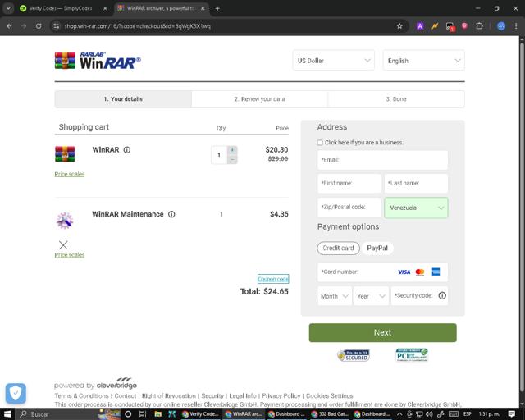Click the Mastercard logo

[420, 272]
